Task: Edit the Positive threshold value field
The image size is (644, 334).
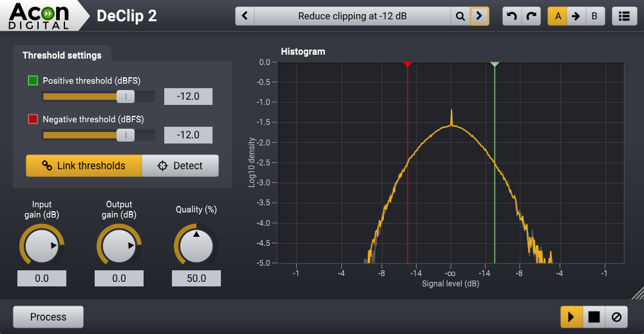Action: [188, 97]
